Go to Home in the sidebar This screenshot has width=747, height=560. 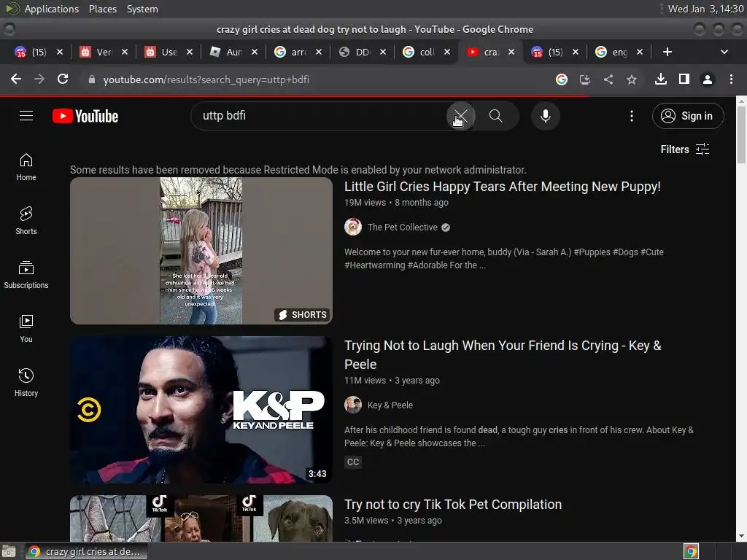pos(26,167)
